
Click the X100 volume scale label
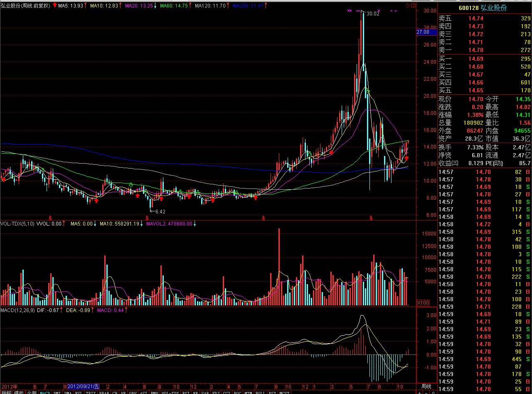pos(423,302)
